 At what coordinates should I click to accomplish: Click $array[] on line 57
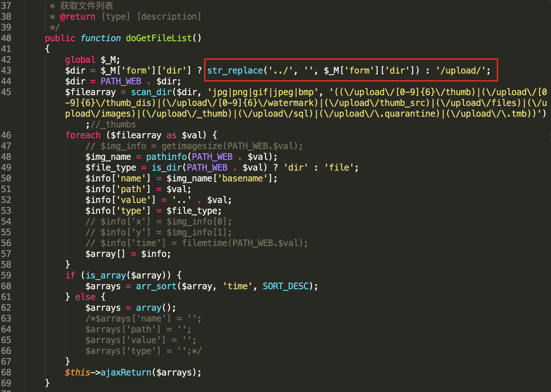point(106,254)
